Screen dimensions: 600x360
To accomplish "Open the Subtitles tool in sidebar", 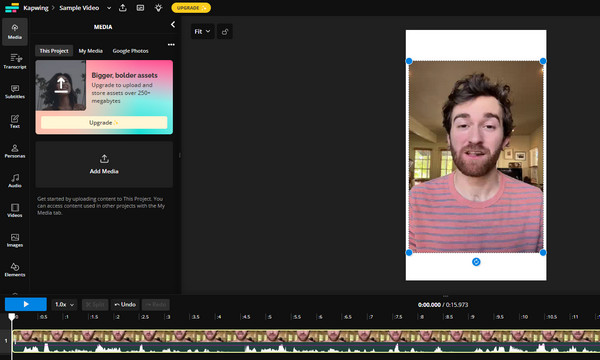I will pyautogui.click(x=15, y=91).
